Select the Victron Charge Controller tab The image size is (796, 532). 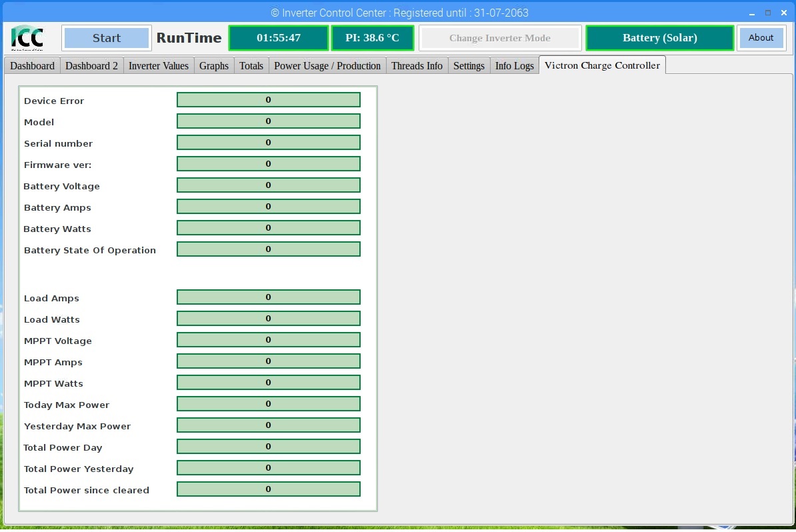coord(602,65)
